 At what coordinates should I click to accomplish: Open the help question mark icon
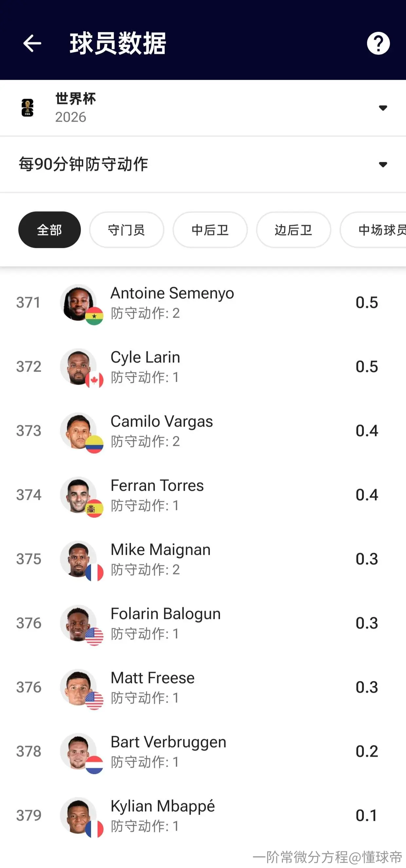coord(378,43)
